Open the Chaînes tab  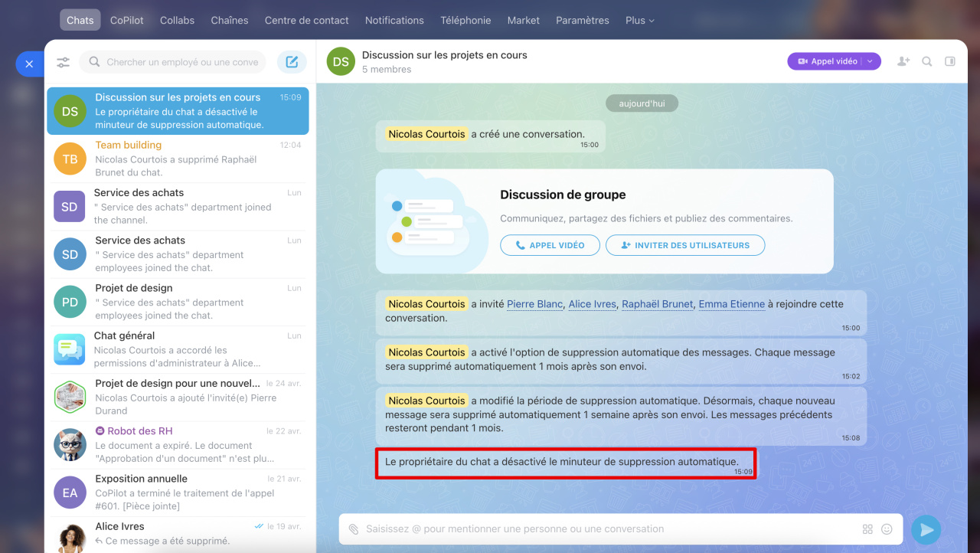(x=230, y=21)
